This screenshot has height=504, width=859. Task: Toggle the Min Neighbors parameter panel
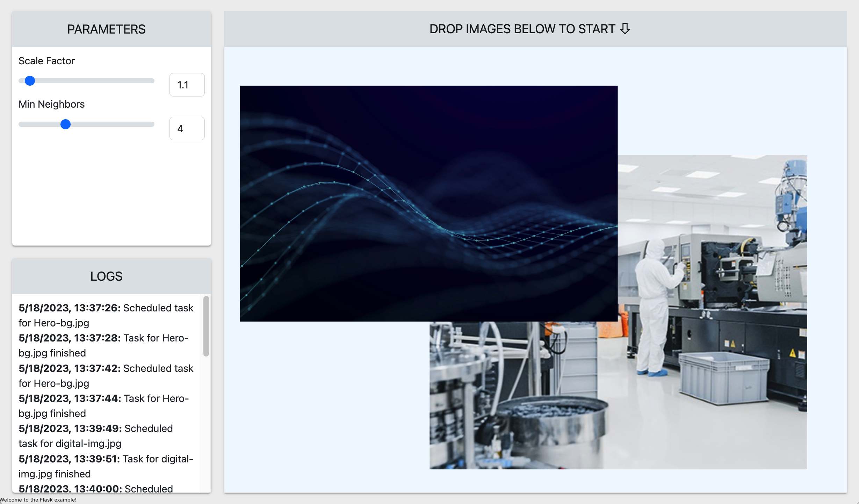pos(52,105)
